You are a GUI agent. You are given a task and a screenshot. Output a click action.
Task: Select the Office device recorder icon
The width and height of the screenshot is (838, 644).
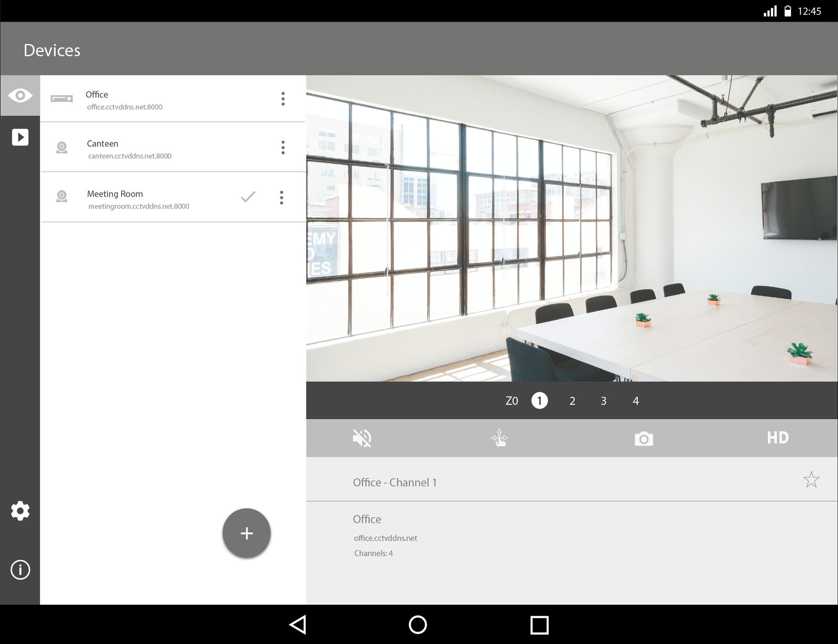[x=62, y=99]
